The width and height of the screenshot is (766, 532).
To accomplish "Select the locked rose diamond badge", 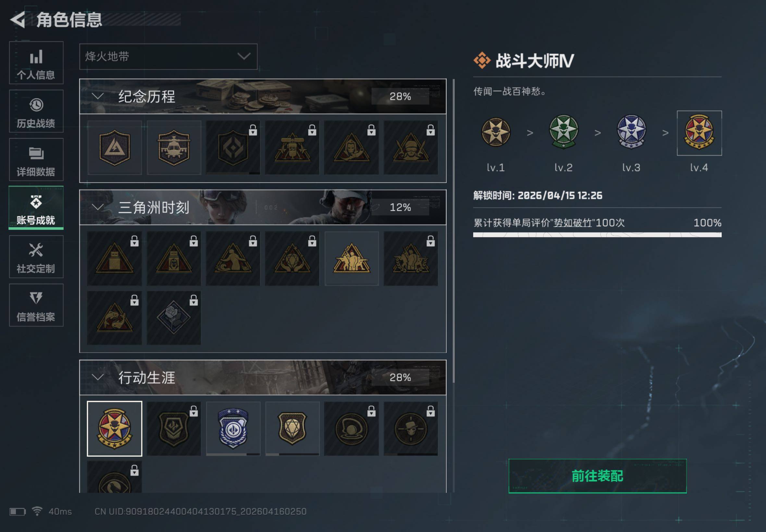I will (x=174, y=318).
